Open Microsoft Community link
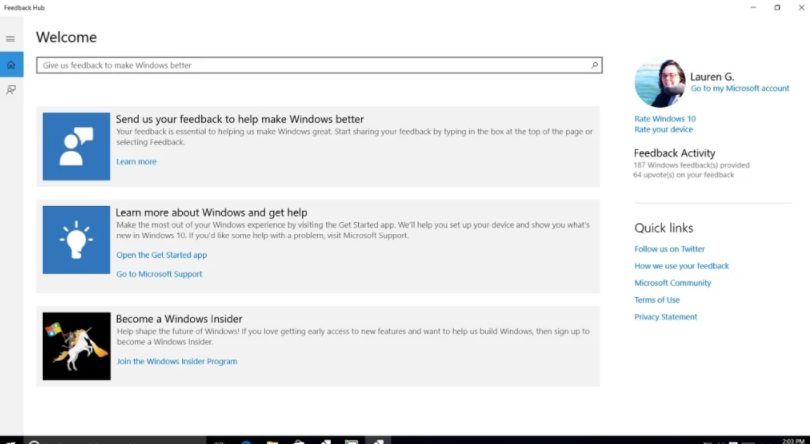 click(673, 283)
